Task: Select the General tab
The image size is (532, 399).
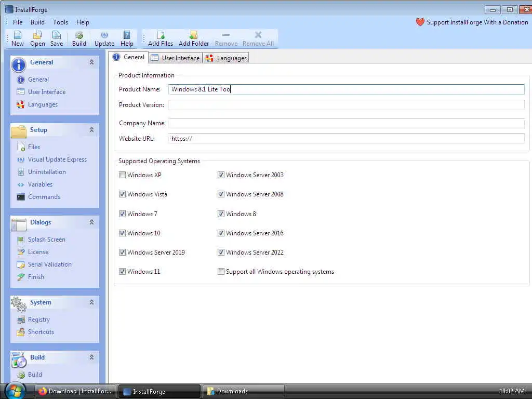Action: click(x=129, y=57)
